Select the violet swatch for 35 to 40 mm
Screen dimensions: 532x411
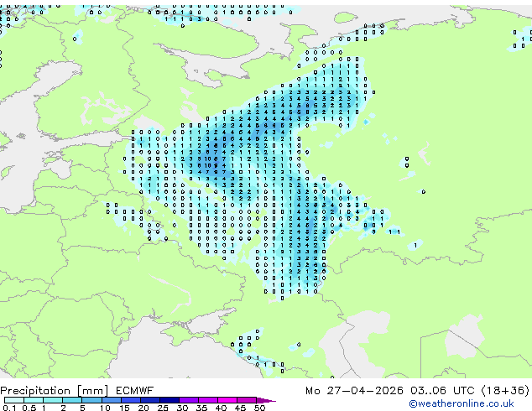click(x=208, y=400)
